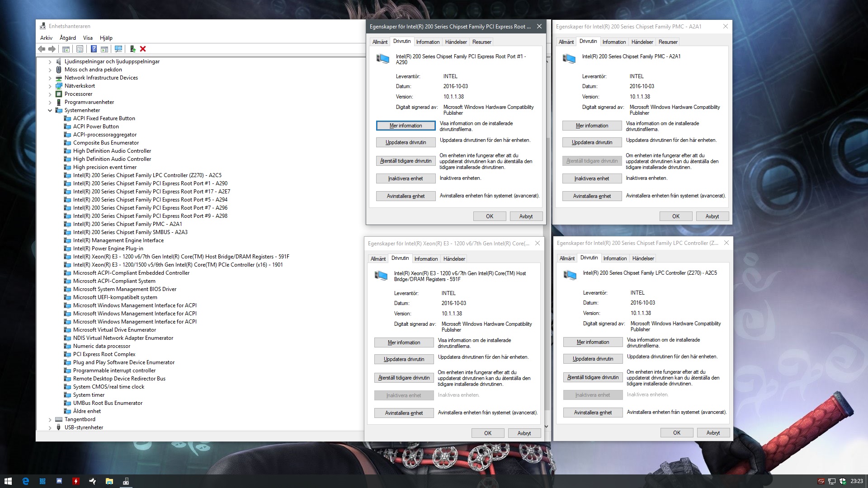Select Intel(R) Management Engine Interface
Screen dimensions: 868x488
[x=118, y=240]
